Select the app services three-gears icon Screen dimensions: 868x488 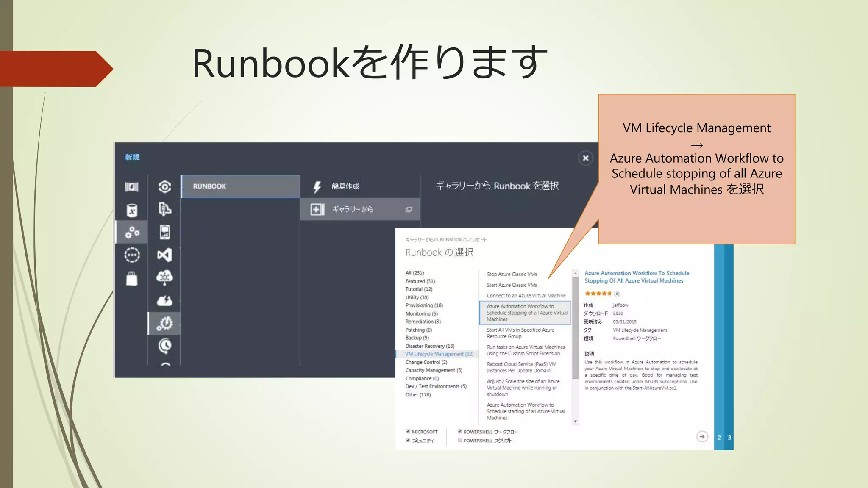tap(132, 232)
